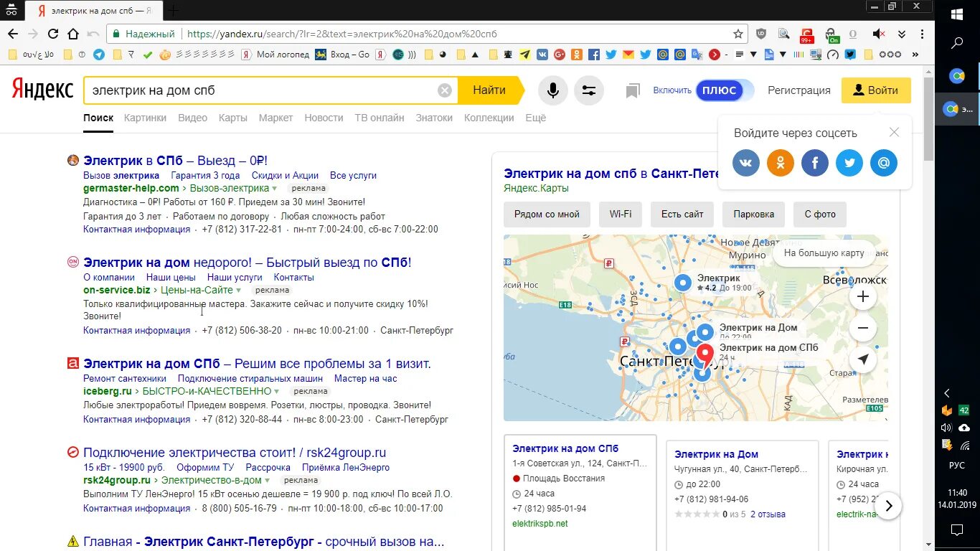Image resolution: width=980 pixels, height=551 pixels.
Task: Click the microphone voice search icon
Action: [553, 90]
